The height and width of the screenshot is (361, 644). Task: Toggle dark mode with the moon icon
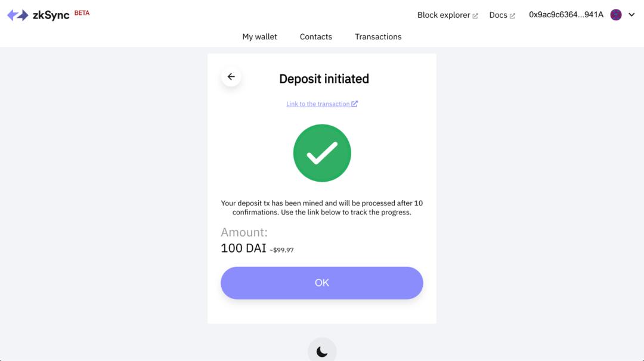click(x=322, y=351)
